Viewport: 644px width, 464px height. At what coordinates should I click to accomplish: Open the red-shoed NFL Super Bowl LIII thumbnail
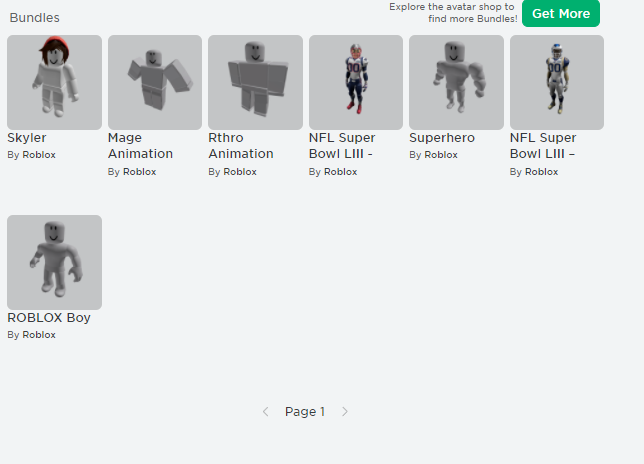coord(356,82)
